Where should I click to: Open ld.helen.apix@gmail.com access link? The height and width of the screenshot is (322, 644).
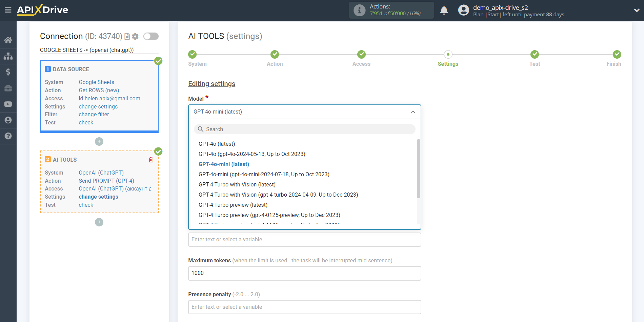[x=109, y=98]
